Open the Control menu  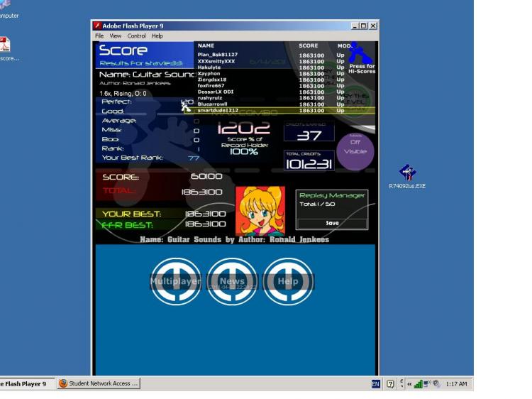pos(136,35)
